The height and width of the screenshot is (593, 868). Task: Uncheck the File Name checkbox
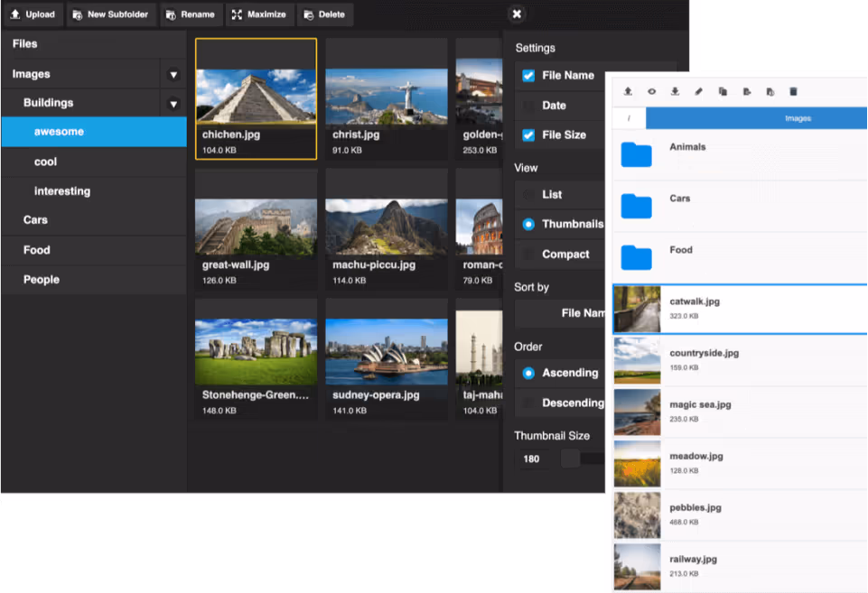click(529, 76)
